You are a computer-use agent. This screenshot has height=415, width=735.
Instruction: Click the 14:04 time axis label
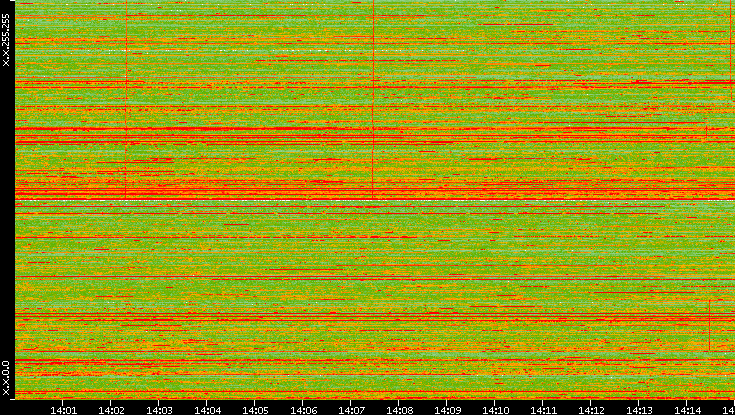click(x=207, y=410)
